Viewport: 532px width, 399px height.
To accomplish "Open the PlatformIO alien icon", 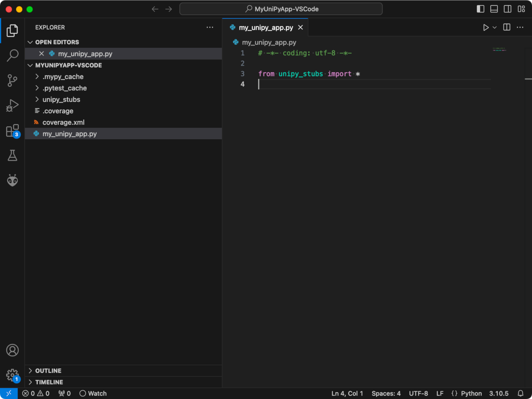I will click(12, 180).
